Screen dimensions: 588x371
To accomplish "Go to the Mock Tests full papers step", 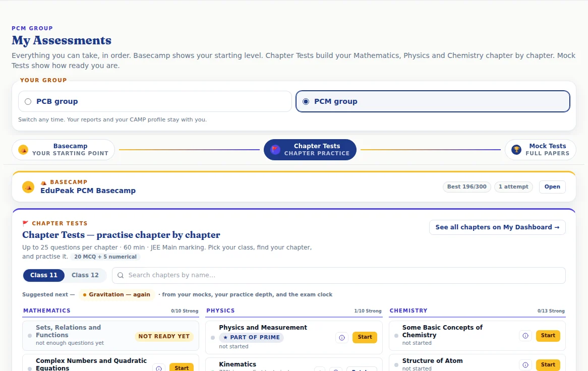I will [541, 150].
